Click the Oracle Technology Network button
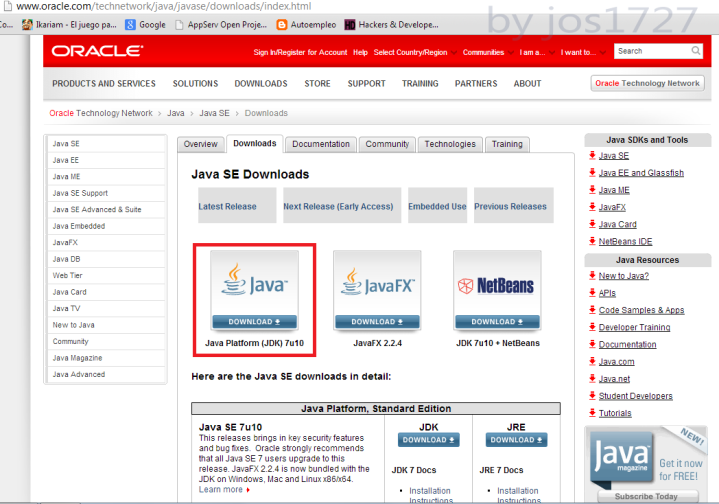Image resolution: width=719 pixels, height=504 pixels. pyautogui.click(x=647, y=83)
